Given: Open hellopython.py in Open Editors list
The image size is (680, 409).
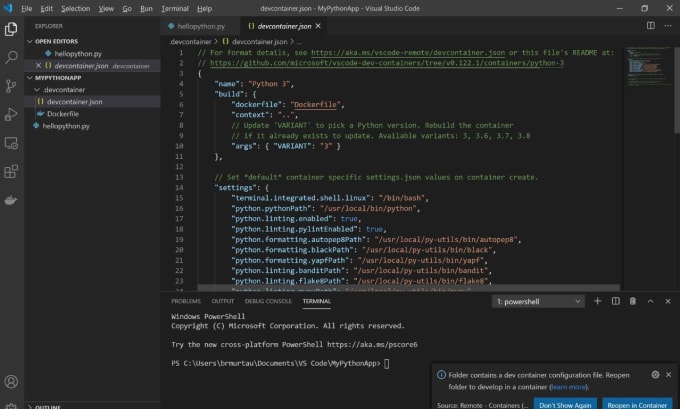Looking at the screenshot, I should coord(78,54).
